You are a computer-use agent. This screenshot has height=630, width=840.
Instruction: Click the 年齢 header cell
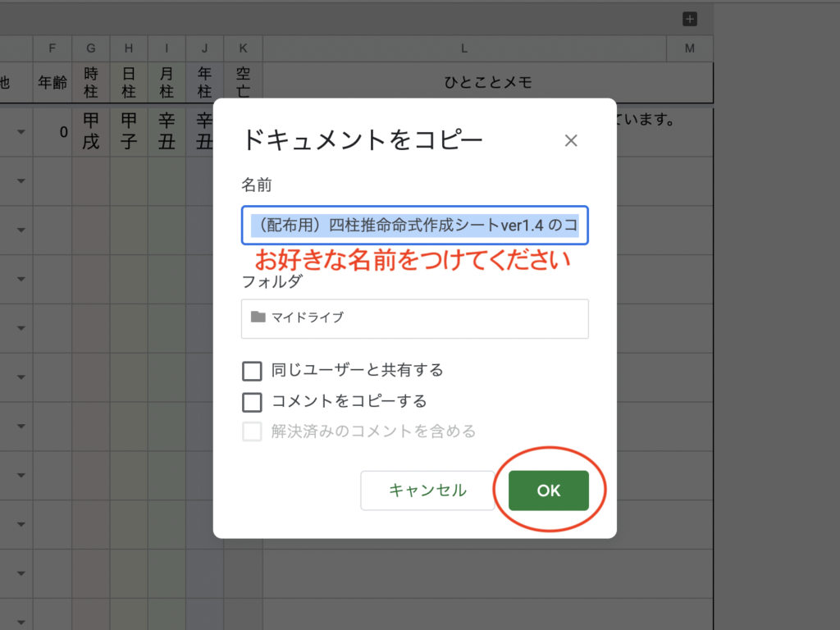pyautogui.click(x=52, y=82)
